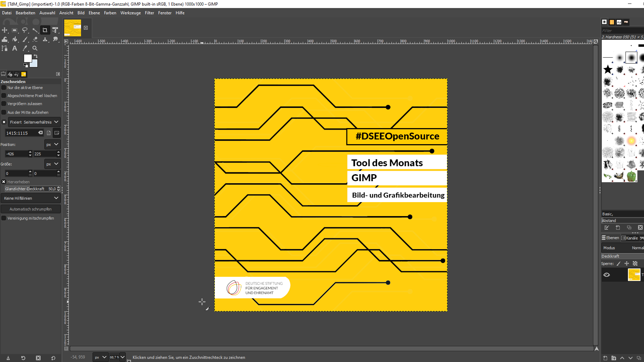This screenshot has width=644, height=362.
Task: Enable 'Aus der Mitte aufziehen' option
Action: point(4,112)
